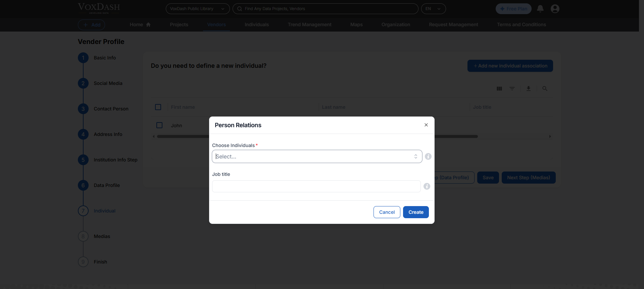Cancel the Person Relations dialog
Screen dimensions: 644x289
(387, 212)
